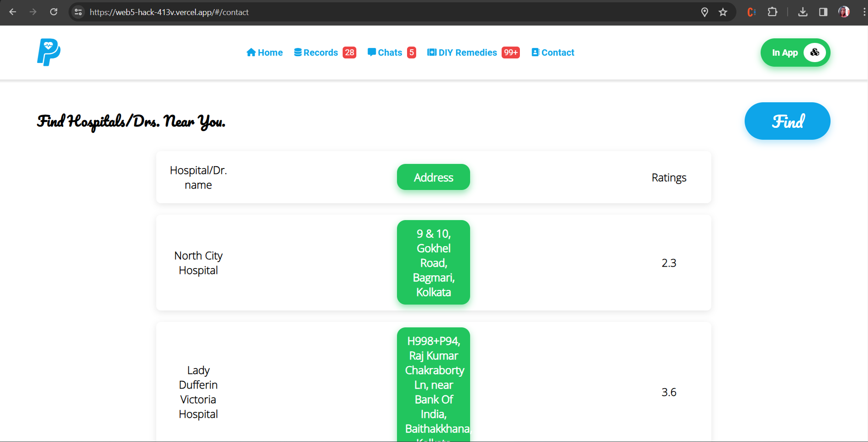This screenshot has height=442, width=868.
Task: Click the blue P heart logo
Action: 49,52
